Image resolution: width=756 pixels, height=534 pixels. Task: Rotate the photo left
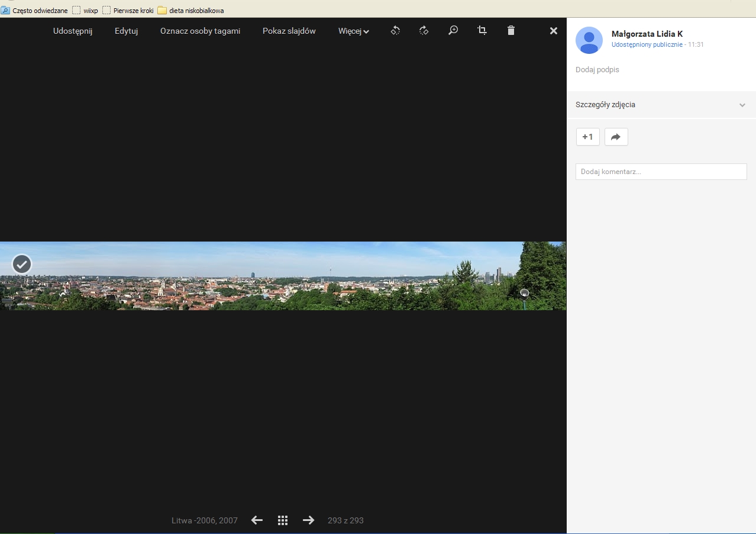(x=395, y=31)
